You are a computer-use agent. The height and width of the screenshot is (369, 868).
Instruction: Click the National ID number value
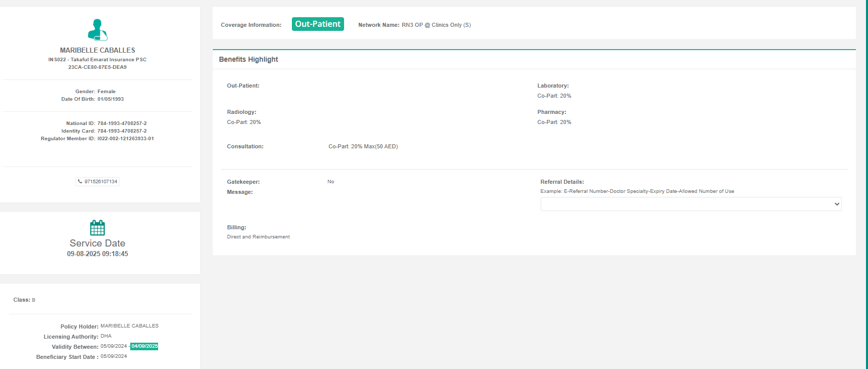pos(122,124)
